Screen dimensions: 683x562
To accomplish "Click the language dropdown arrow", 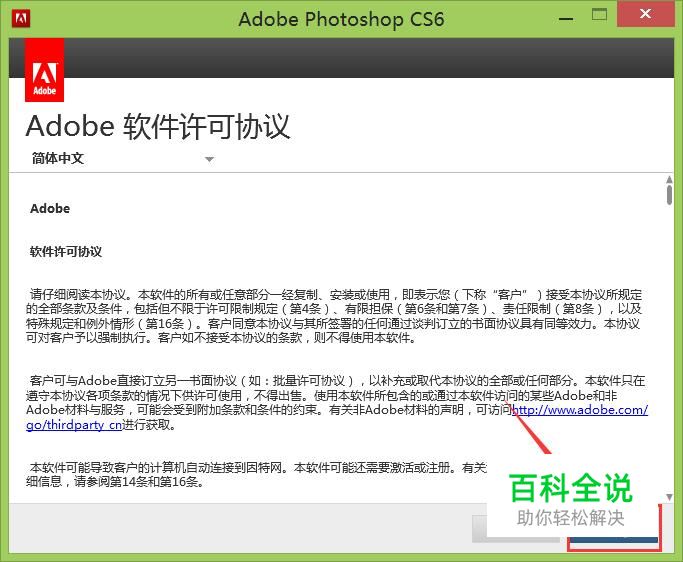I will pyautogui.click(x=210, y=159).
